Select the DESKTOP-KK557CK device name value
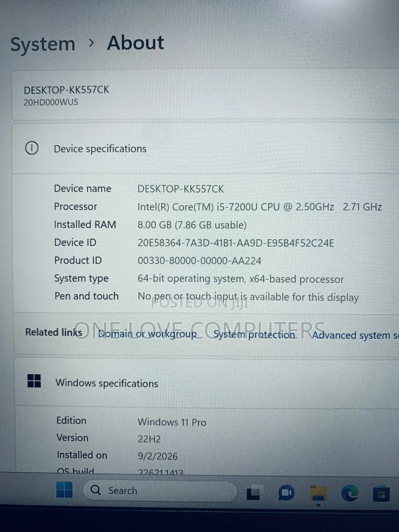Viewport: 399px width, 532px height. 181,189
